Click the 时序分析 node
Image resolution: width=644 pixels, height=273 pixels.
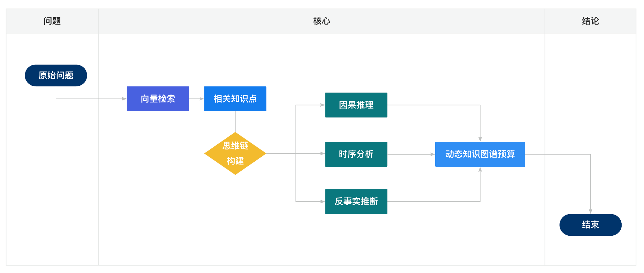pos(356,154)
